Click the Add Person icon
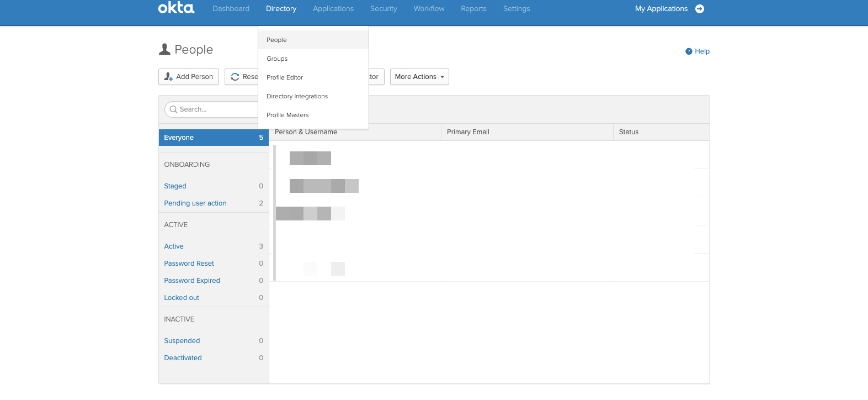 click(169, 77)
